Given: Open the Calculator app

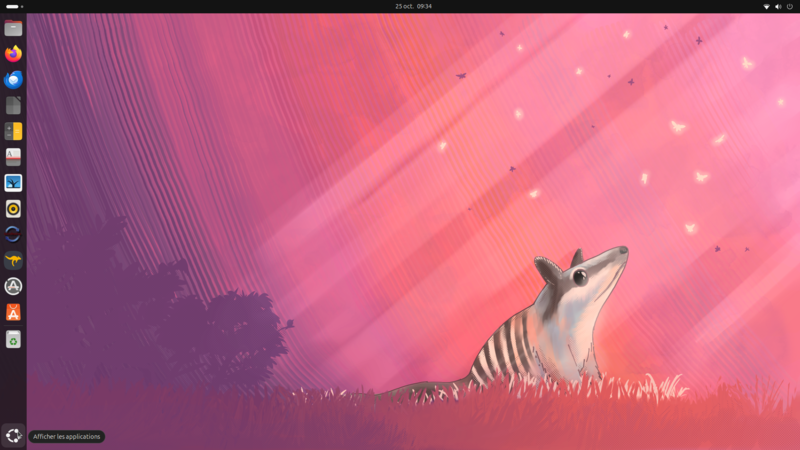Looking at the screenshot, I should (13, 131).
